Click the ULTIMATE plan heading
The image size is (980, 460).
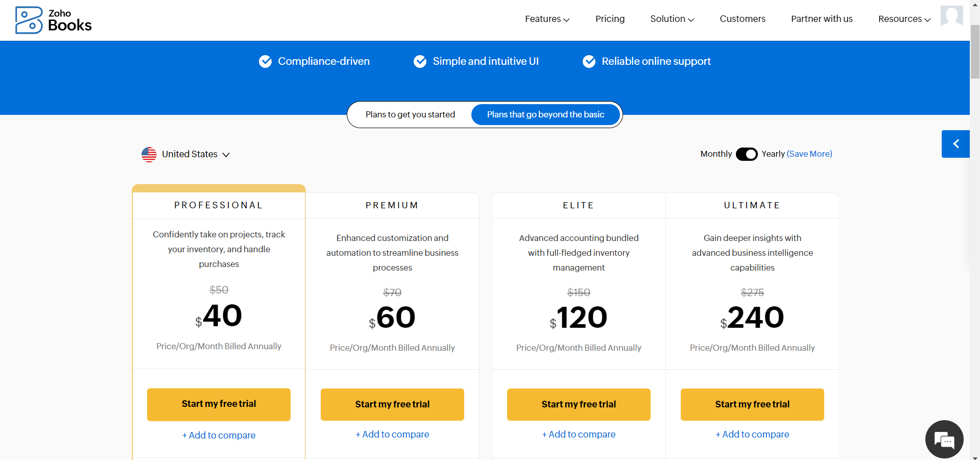pyautogui.click(x=752, y=205)
